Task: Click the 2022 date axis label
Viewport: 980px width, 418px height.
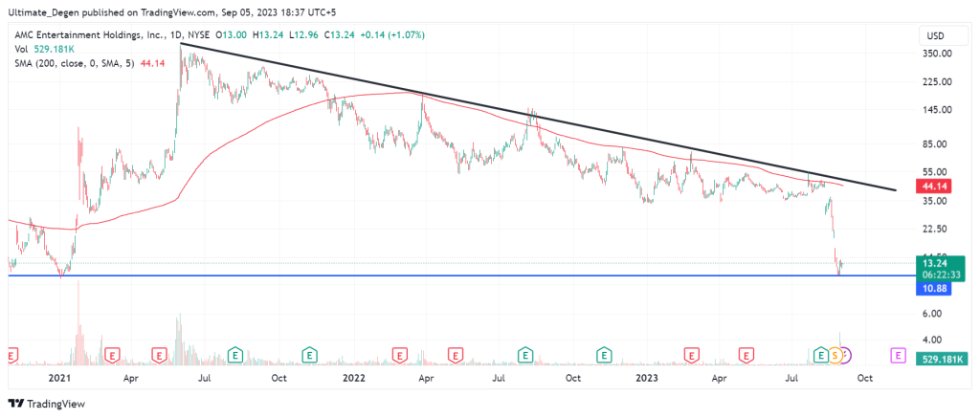Action: [x=354, y=378]
